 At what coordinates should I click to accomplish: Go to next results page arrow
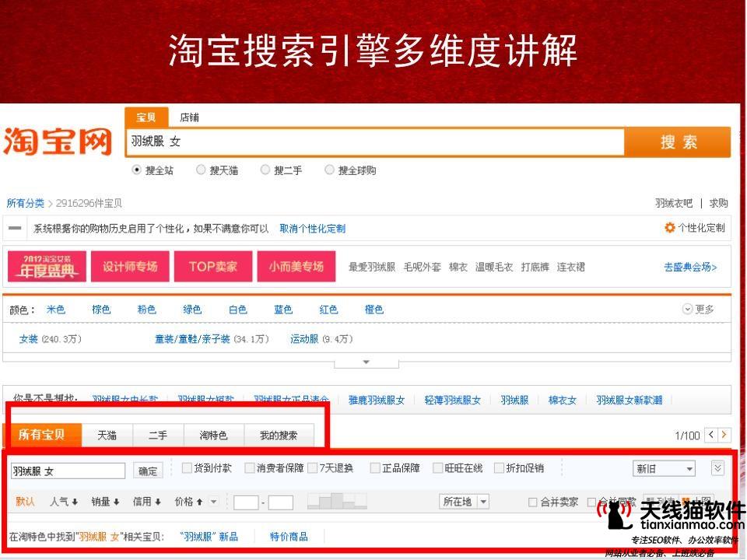(x=724, y=434)
